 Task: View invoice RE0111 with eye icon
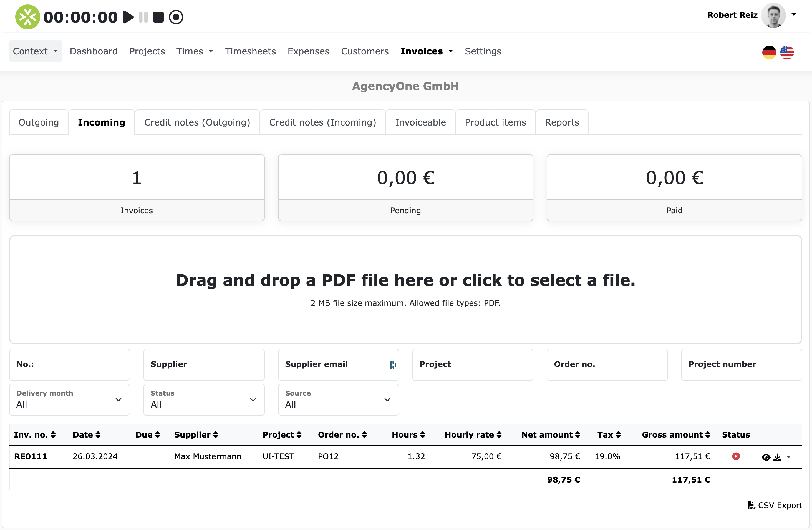(766, 457)
